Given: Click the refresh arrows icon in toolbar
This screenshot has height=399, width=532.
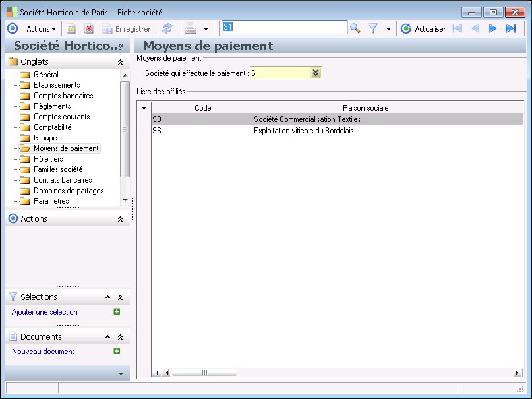Looking at the screenshot, I should (x=167, y=28).
